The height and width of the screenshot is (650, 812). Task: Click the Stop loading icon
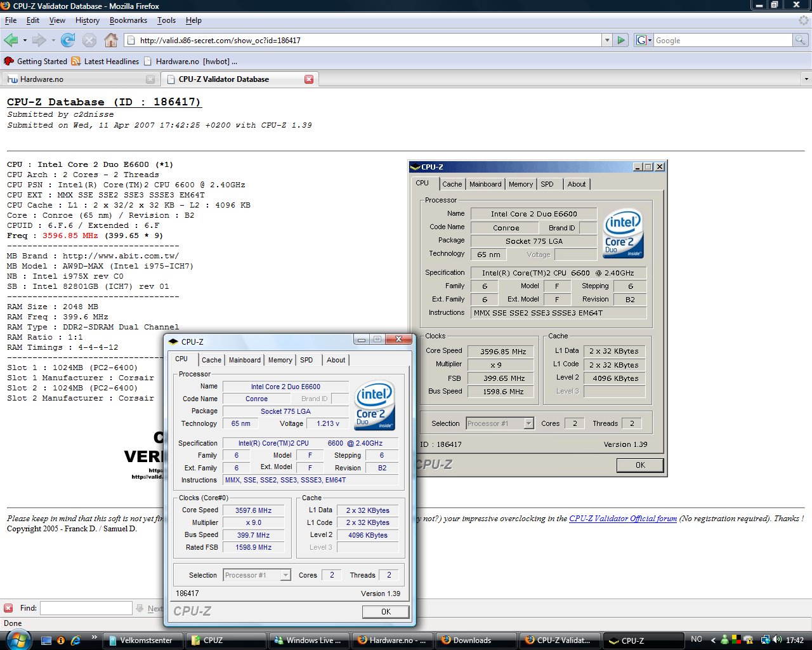pos(89,41)
